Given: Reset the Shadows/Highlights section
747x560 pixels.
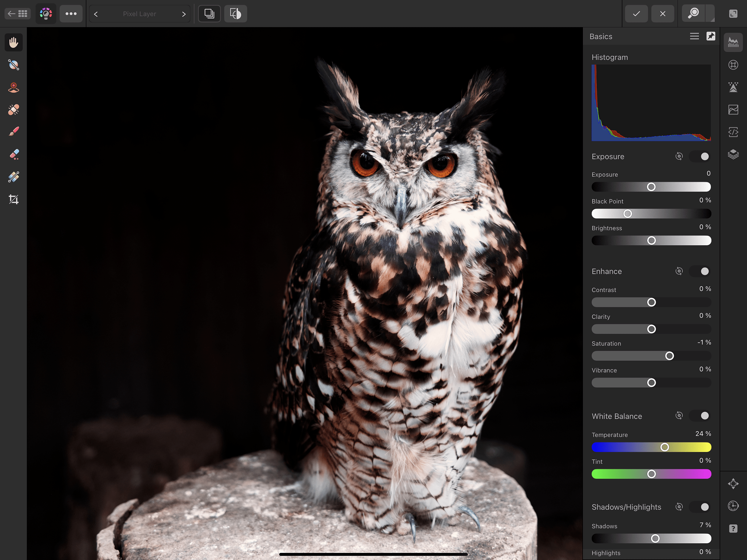Looking at the screenshot, I should pyautogui.click(x=679, y=507).
